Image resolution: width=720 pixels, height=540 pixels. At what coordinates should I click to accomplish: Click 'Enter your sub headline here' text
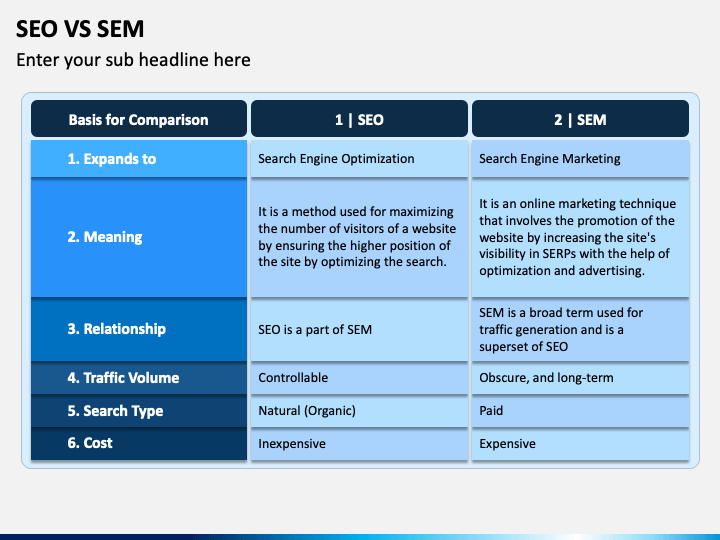point(133,60)
